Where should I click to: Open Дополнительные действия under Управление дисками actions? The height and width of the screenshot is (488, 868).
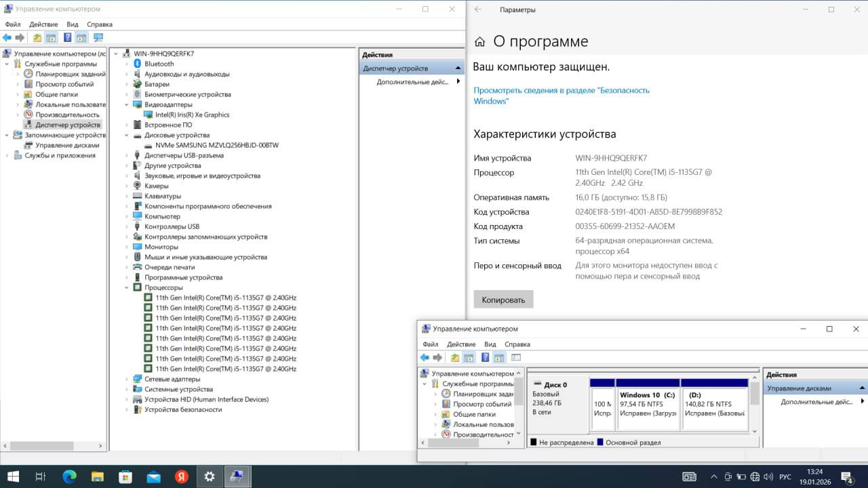tap(816, 402)
